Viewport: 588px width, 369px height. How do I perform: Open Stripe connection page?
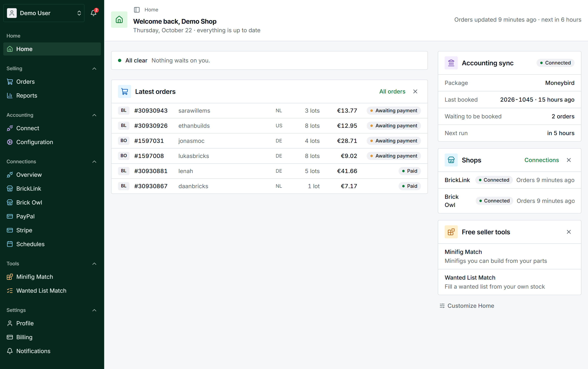pos(52,230)
